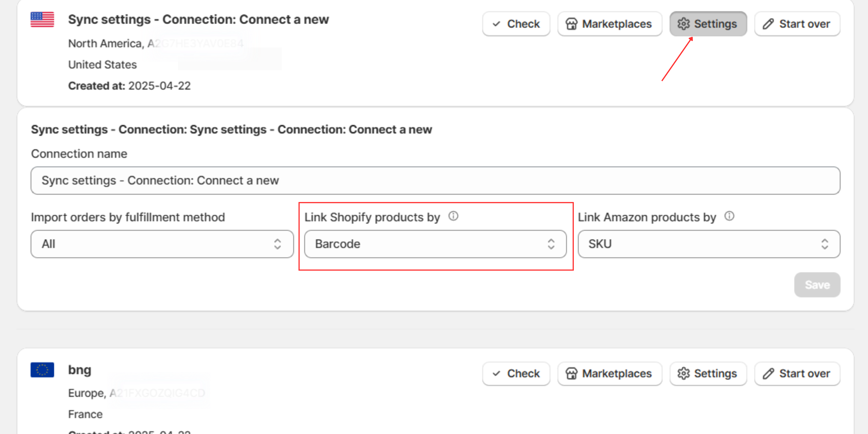This screenshot has width=868, height=434.
Task: Click Check button for bng connection
Action: coord(516,373)
